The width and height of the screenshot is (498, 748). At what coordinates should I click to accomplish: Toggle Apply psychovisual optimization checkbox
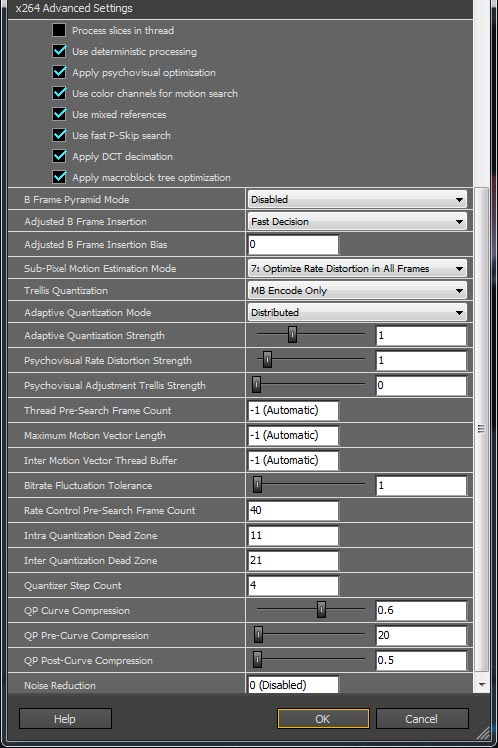[x=59, y=72]
